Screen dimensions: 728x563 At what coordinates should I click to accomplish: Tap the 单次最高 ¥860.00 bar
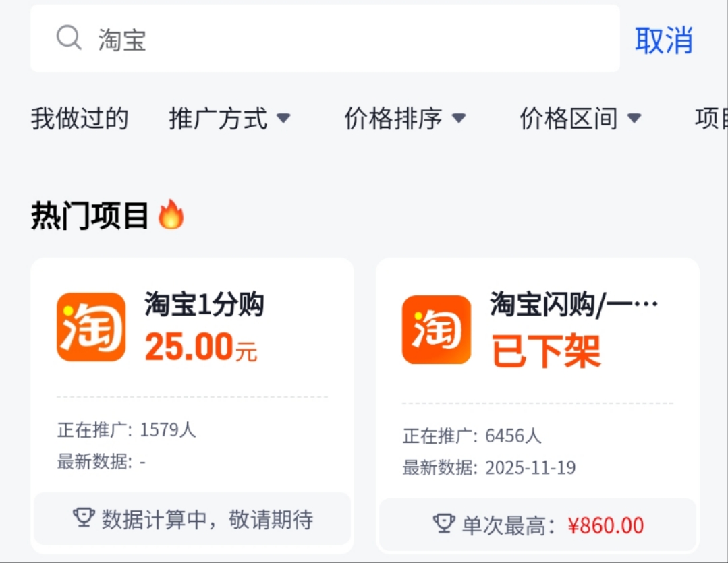coord(538,525)
